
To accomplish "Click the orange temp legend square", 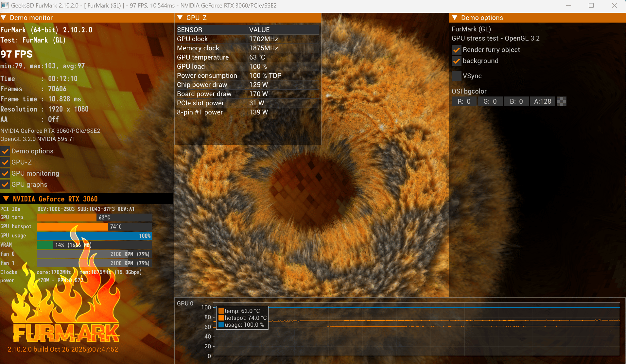I will [221, 311].
